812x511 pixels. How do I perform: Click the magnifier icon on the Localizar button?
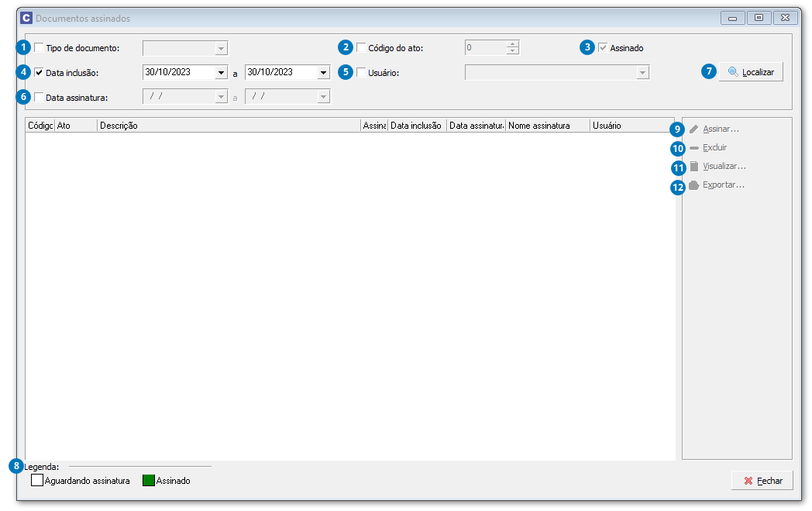pyautogui.click(x=733, y=71)
